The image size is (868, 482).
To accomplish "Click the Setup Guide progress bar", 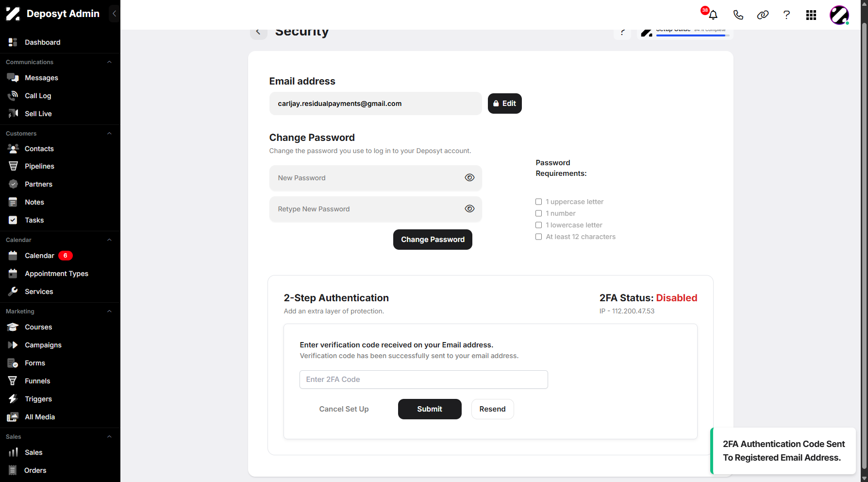I will [693, 35].
